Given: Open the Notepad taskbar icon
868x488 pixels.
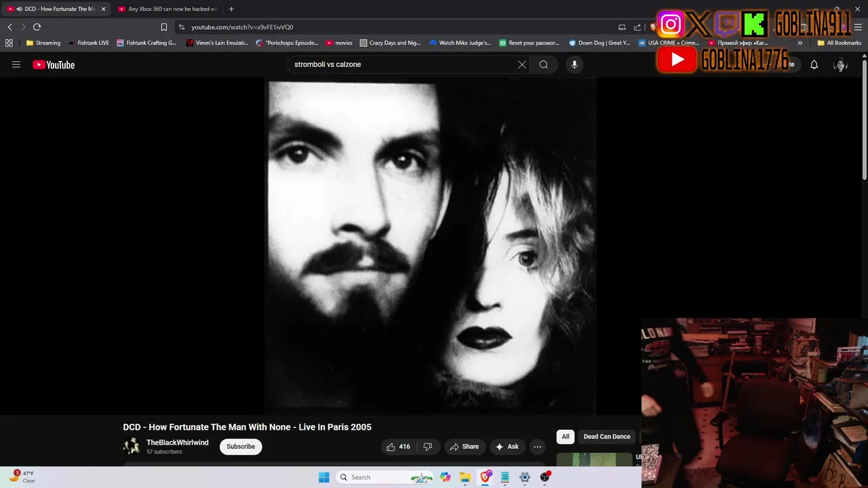Looking at the screenshot, I should [x=505, y=477].
